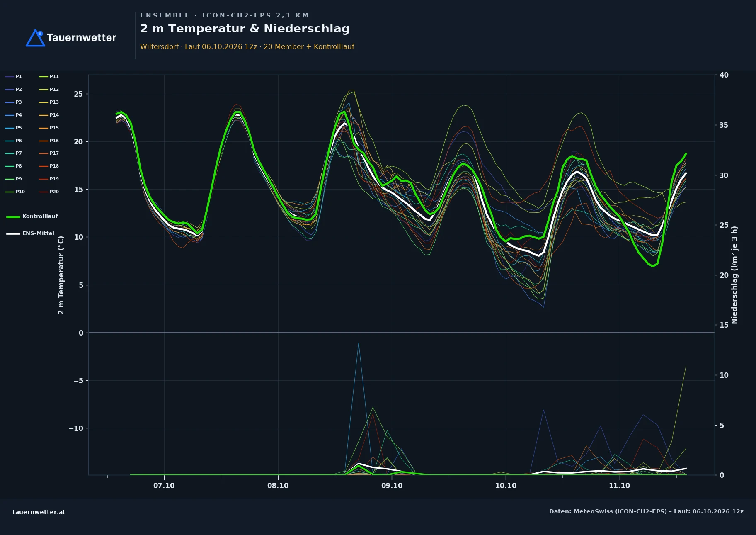Viewport: 756px width, 535px height.
Task: Select the P19 legend entry
Action: pos(49,179)
